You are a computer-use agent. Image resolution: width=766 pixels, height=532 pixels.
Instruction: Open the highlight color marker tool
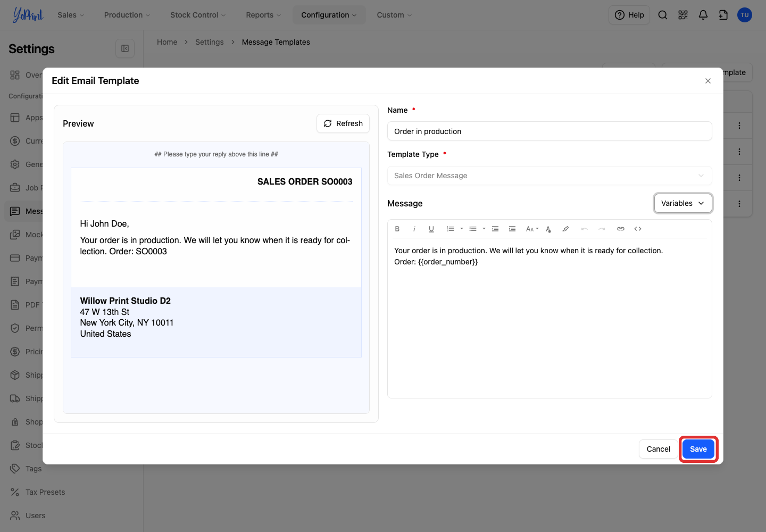tap(565, 229)
